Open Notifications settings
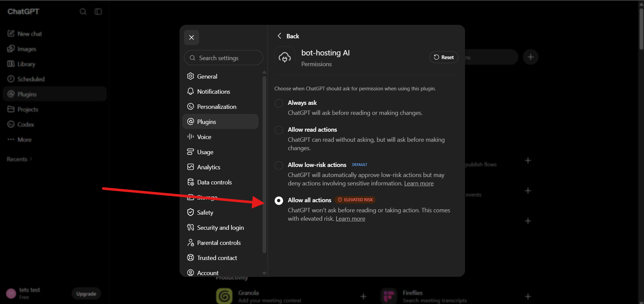Screen dimensions: 644x304 click(x=220, y=91)
